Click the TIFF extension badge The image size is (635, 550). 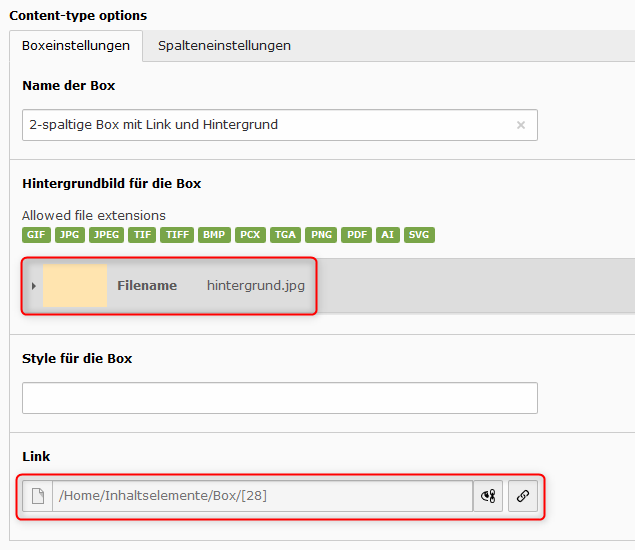point(177,235)
